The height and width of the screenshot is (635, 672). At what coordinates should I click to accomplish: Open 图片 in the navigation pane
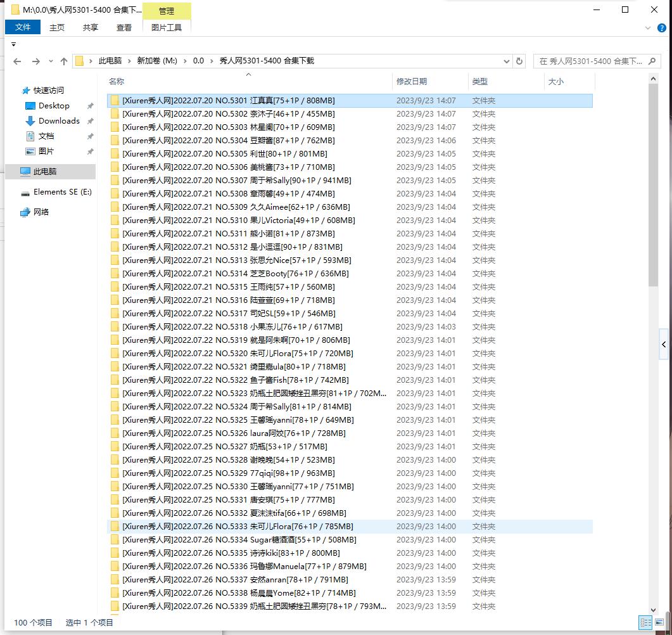click(46, 151)
